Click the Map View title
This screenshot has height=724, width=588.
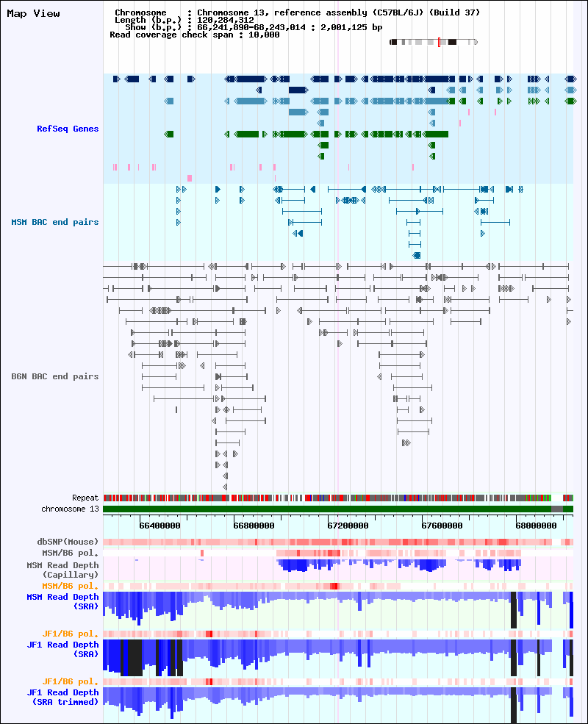coord(33,14)
